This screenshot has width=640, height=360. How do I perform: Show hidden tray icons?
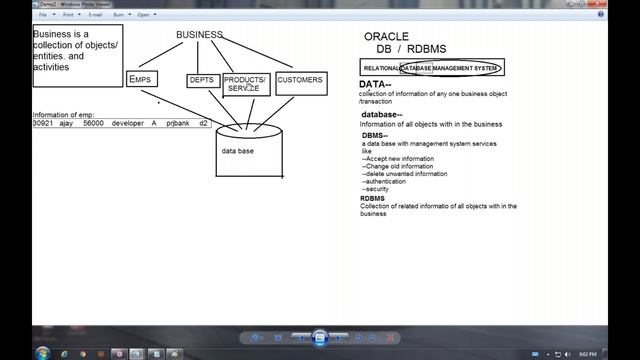[x=548, y=354]
